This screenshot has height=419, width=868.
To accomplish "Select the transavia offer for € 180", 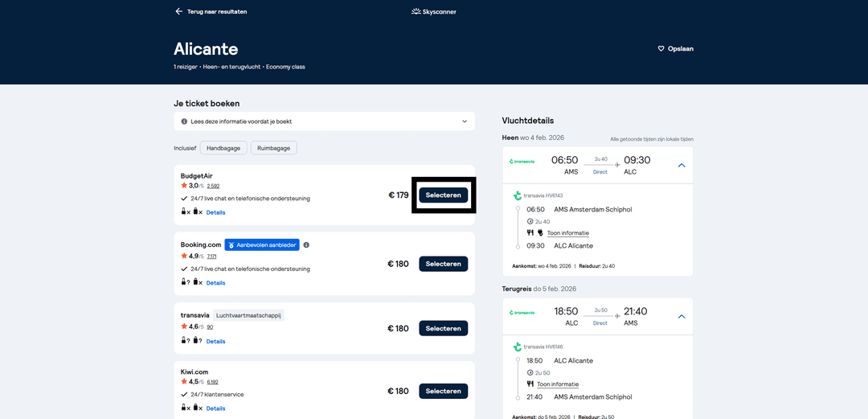I will (444, 328).
